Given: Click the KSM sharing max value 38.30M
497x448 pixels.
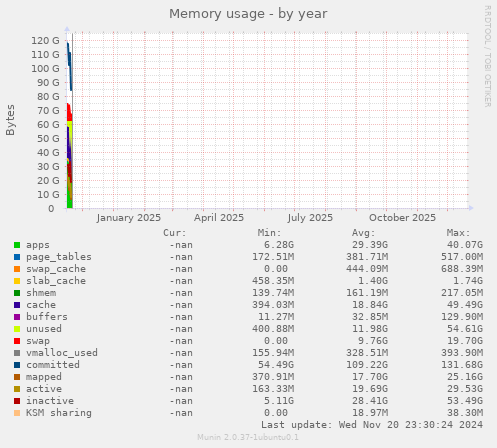Looking at the screenshot, I should point(465,413).
